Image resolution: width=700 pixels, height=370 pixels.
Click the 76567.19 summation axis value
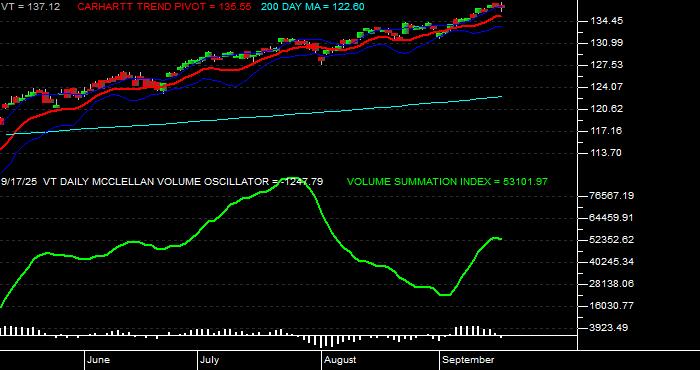612,195
